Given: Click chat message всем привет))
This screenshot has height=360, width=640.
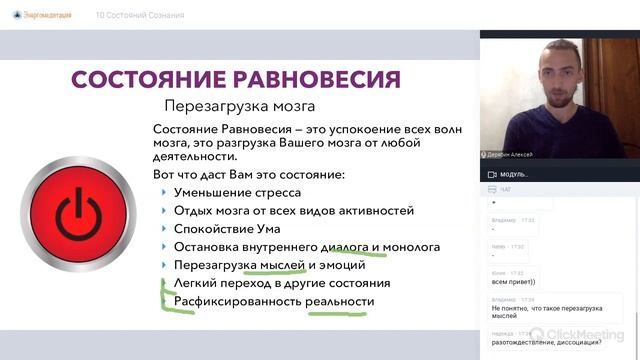Looking at the screenshot, I should point(513,282).
